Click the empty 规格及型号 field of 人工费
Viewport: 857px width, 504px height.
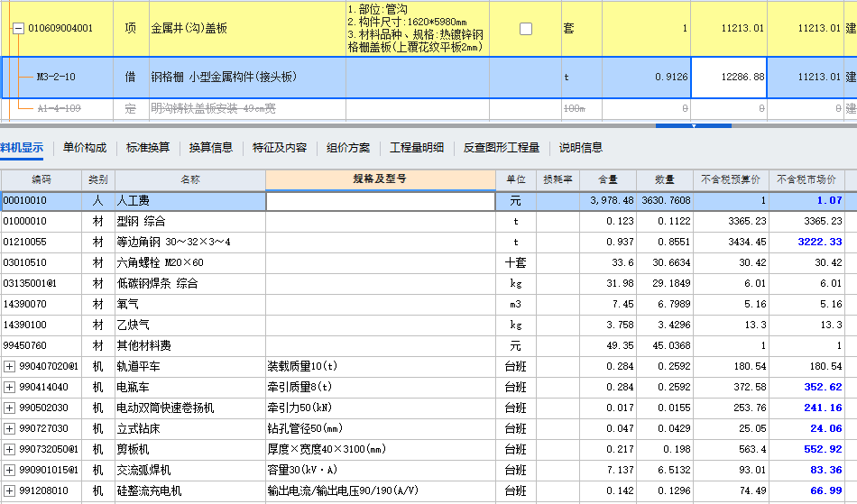click(x=381, y=201)
